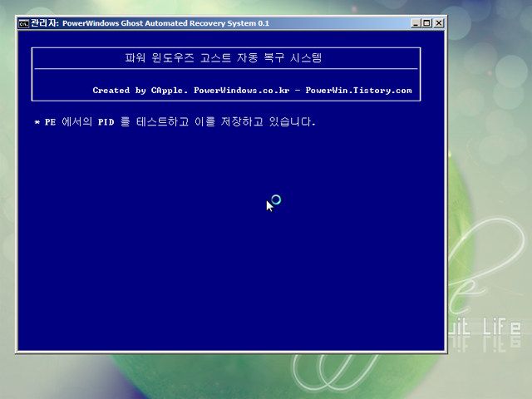The image size is (532, 399).
Task: Click the Korean heading '파워 윈도우즈 고스트 자동 복구 시스템'
Action: point(224,57)
